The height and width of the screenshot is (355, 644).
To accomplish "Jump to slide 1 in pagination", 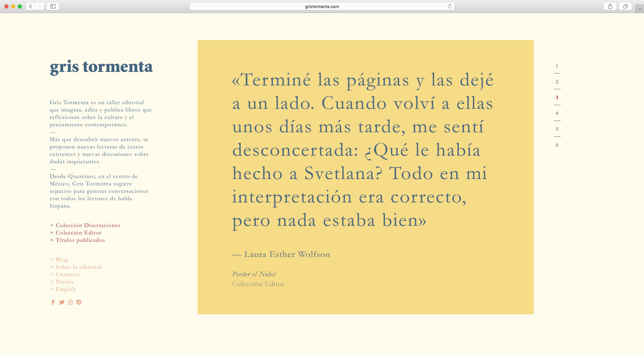I will pos(557,66).
